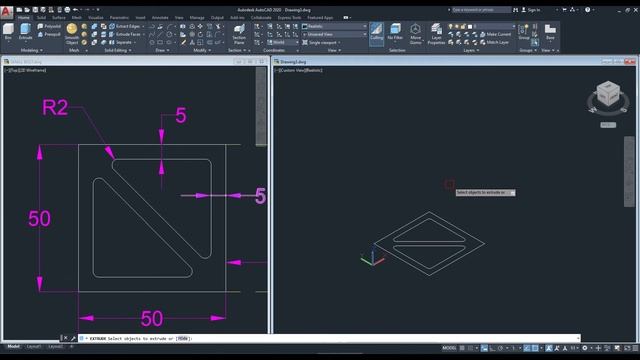This screenshot has height=360, width=640.
Task: Switch to the Visualize ribbon tab
Action: coord(96,18)
